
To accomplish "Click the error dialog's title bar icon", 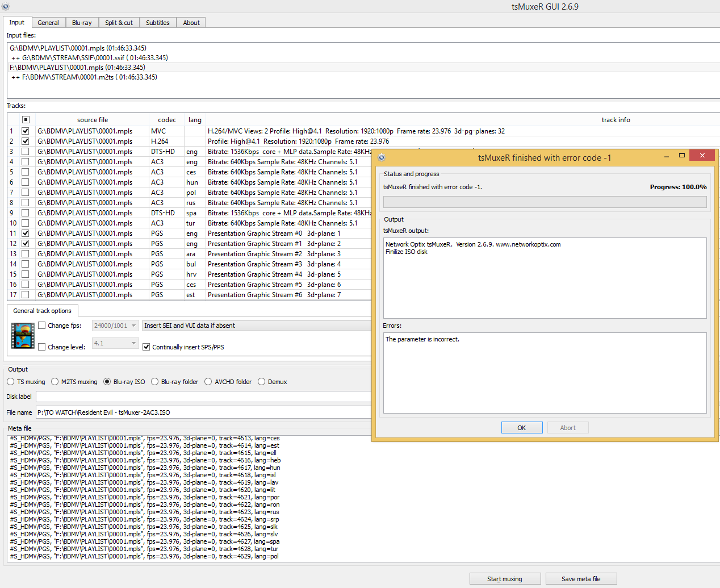I will point(382,157).
